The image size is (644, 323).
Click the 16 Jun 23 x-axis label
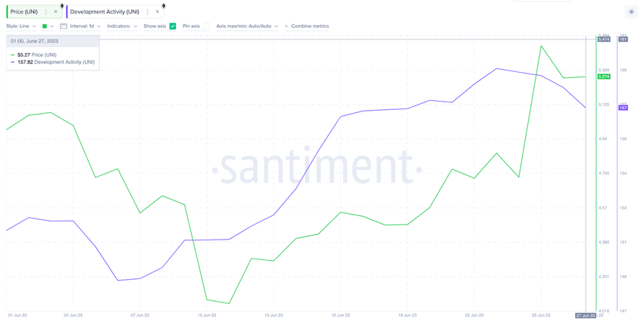(x=340, y=315)
